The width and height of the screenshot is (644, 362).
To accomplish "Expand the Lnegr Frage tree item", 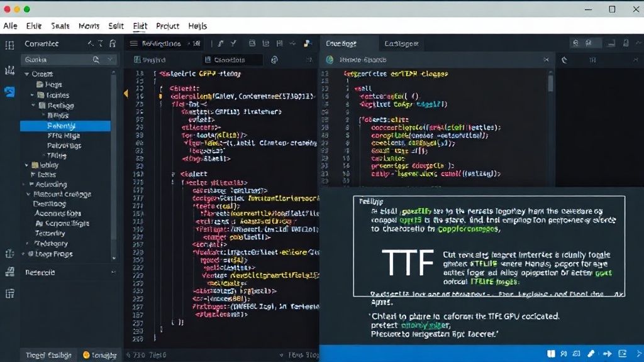I will pyautogui.click(x=23, y=254).
